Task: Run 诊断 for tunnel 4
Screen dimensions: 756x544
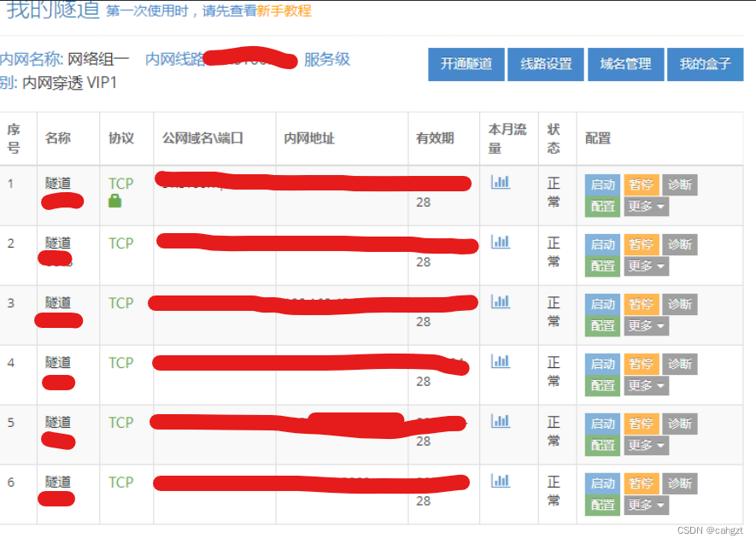Action: 680,364
